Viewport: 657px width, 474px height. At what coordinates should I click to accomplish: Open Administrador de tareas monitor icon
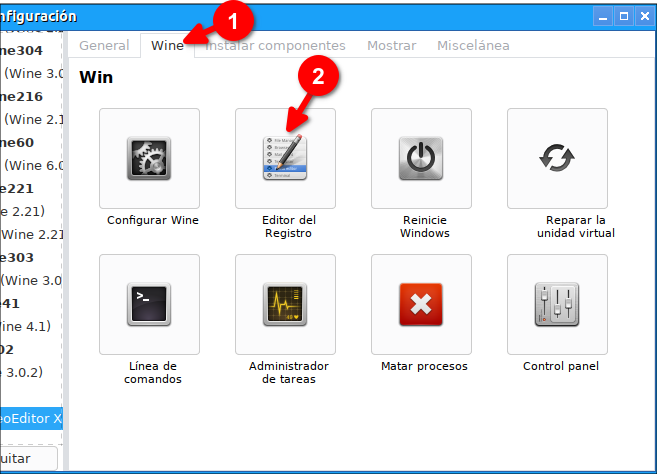pos(285,304)
